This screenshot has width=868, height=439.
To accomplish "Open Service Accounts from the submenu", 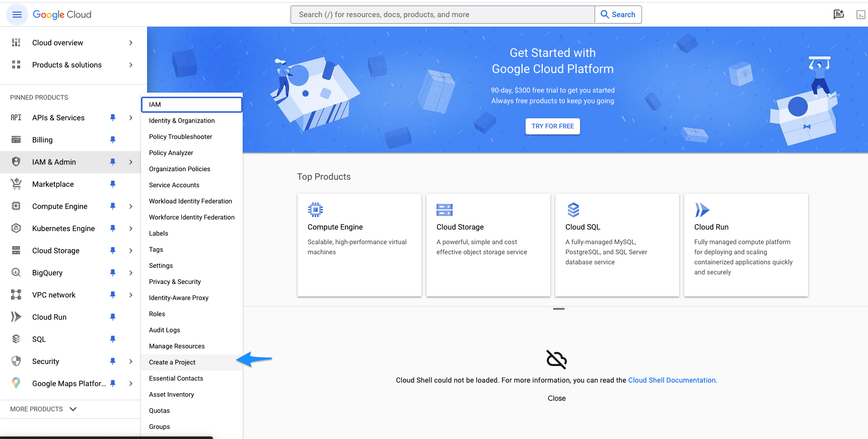I will click(x=191, y=185).
